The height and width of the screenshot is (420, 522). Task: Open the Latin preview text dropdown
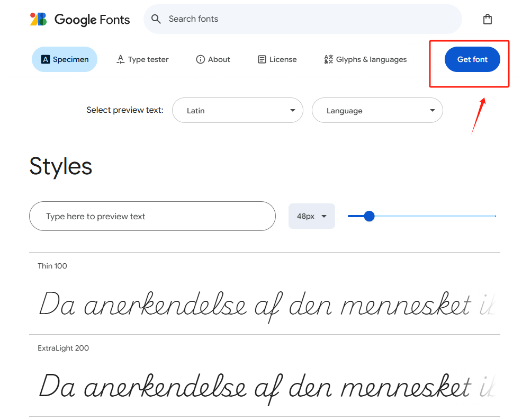click(237, 111)
